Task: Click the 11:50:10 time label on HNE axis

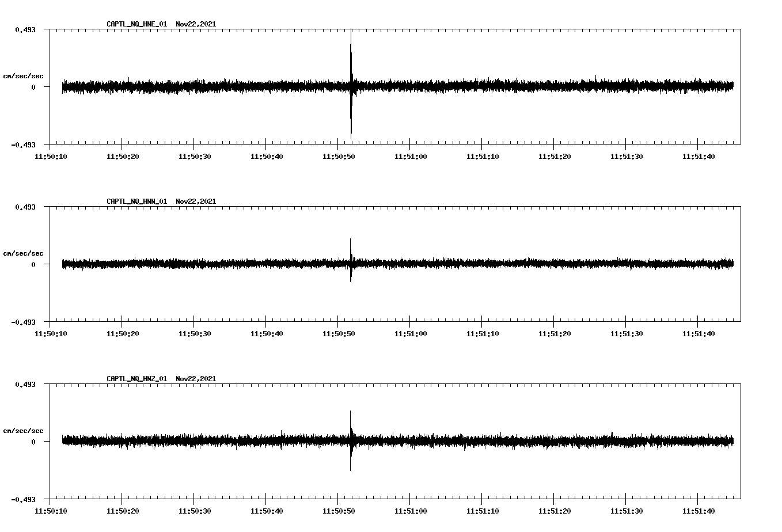Action: point(50,156)
